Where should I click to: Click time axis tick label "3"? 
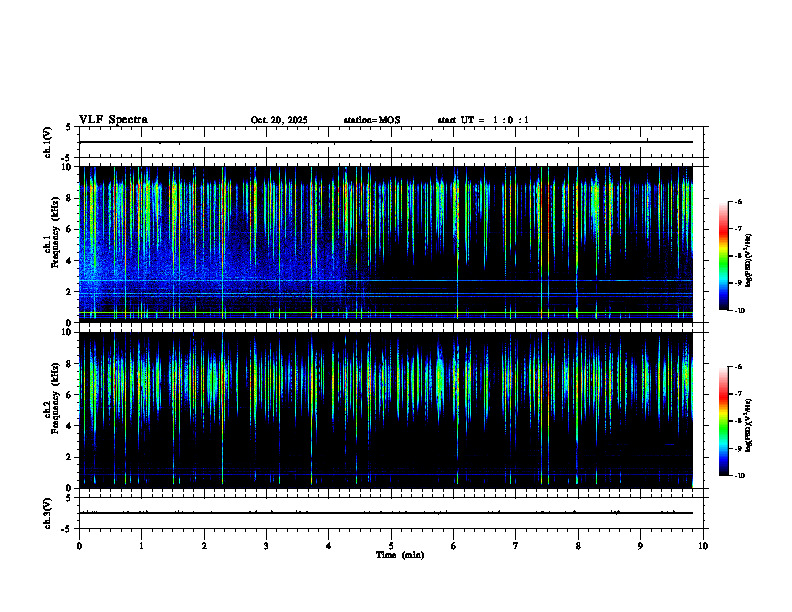(x=266, y=546)
